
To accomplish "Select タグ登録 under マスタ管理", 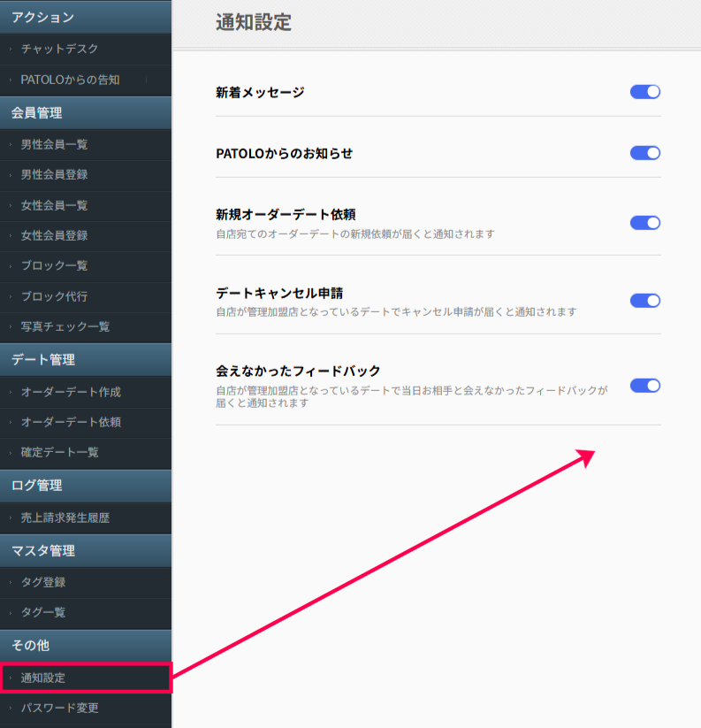I will tap(42, 582).
